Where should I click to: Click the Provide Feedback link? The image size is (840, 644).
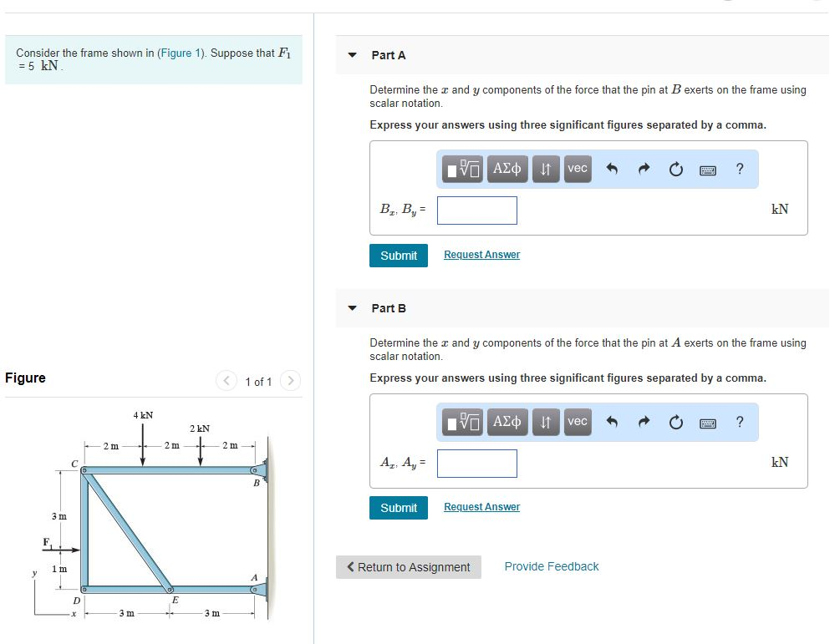[551, 566]
